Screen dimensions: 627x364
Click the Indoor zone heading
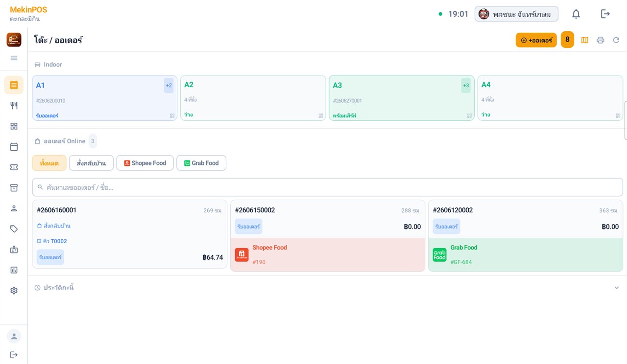click(x=53, y=65)
